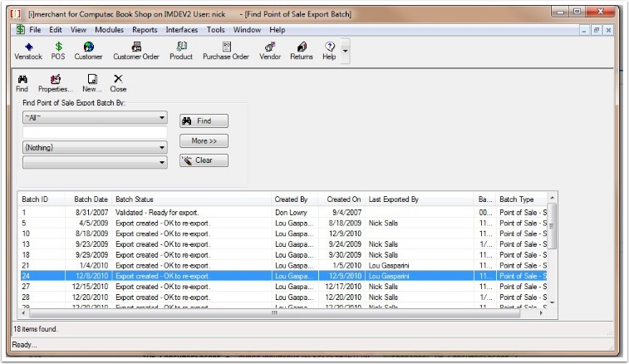This screenshot has height=364, width=629.
Task: Select batch row with ID 10
Action: coord(283,234)
